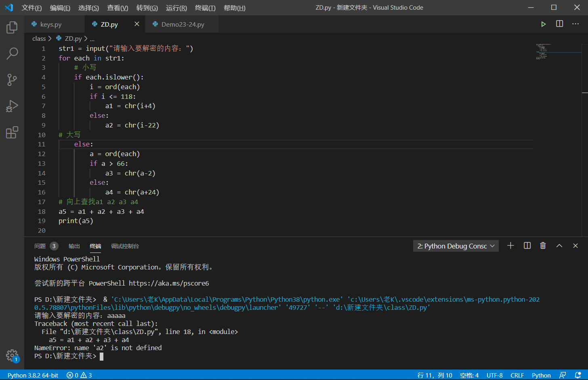
Task: Show errors and warnings count in status bar
Action: click(79, 375)
